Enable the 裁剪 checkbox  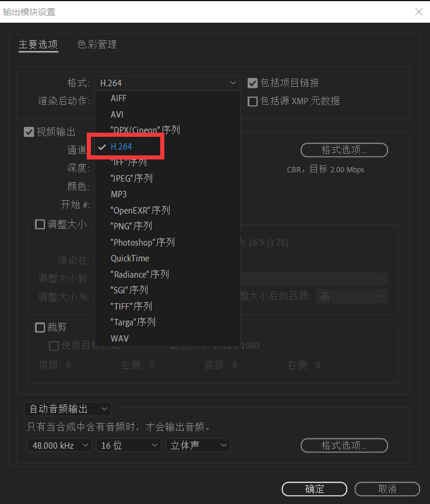point(40,328)
